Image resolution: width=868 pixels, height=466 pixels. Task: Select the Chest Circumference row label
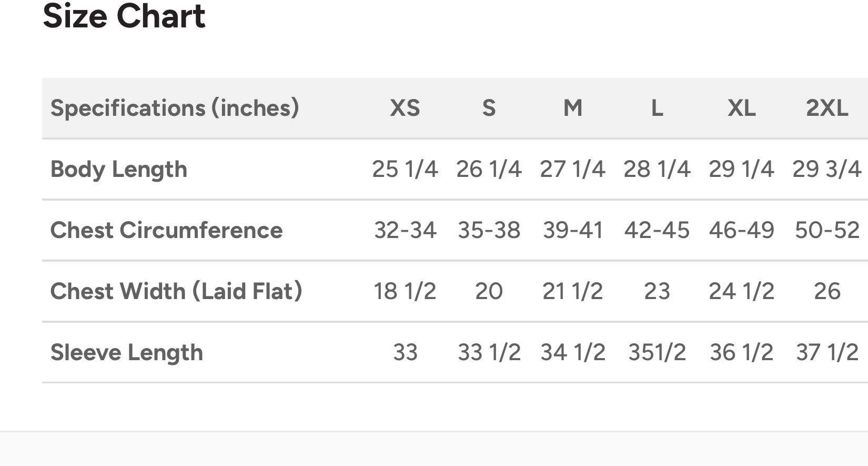tap(167, 230)
